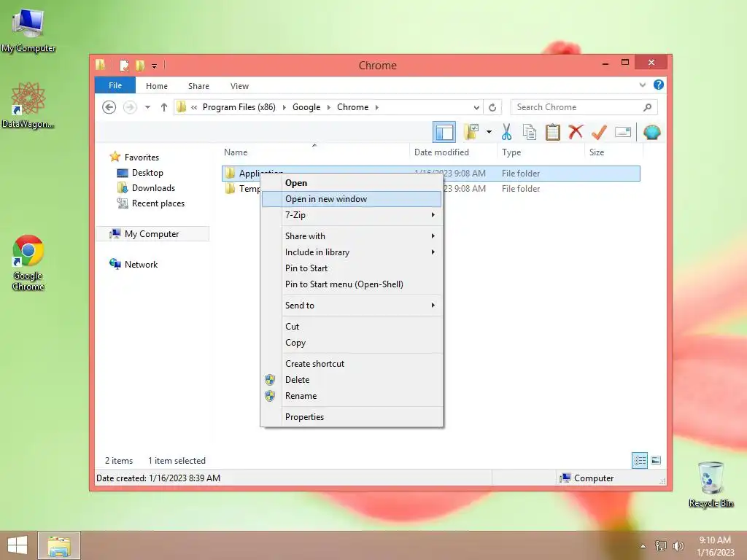Select Network in navigation pane
Image resolution: width=747 pixels, height=560 pixels.
click(141, 264)
